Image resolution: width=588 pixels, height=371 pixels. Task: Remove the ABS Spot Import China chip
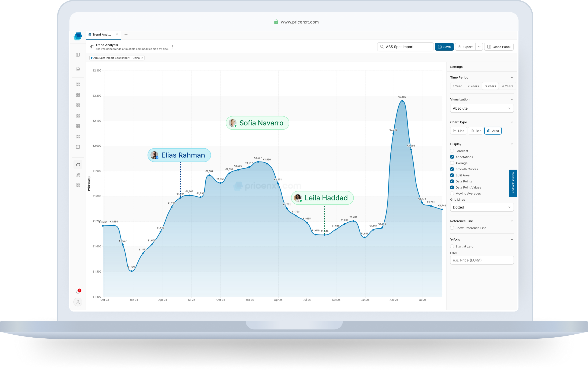(x=142, y=58)
